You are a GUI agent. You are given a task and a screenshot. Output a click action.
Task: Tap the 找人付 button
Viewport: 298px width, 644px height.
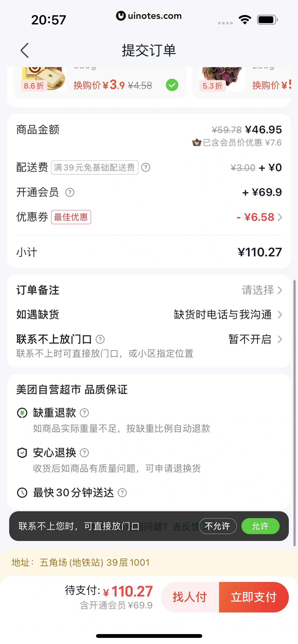pos(190,597)
